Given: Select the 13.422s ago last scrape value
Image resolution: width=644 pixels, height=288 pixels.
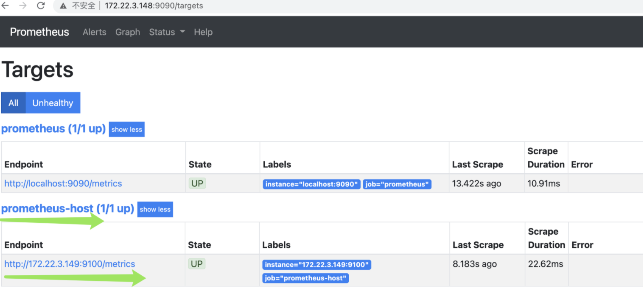Looking at the screenshot, I should 477,183.
